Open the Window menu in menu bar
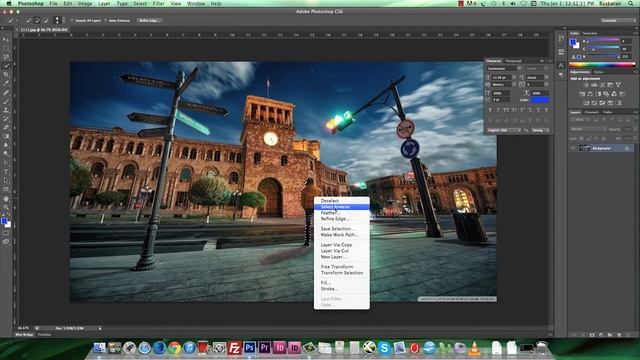The width and height of the screenshot is (640, 360). (196, 3)
